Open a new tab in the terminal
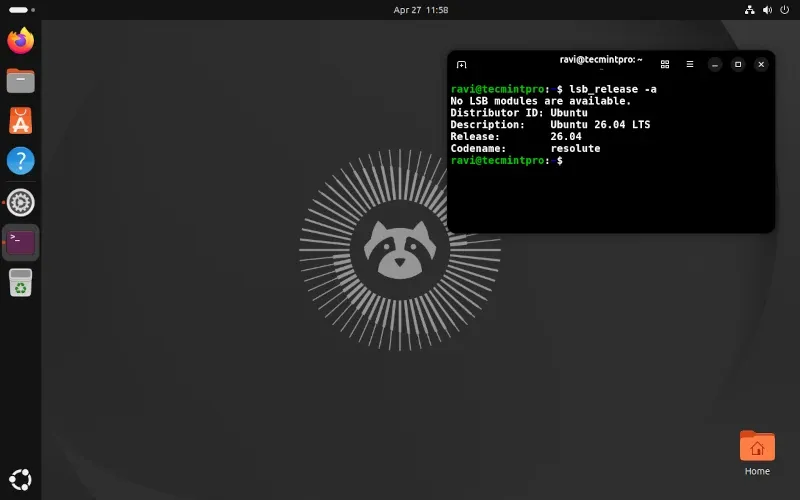This screenshot has width=800, height=500. pyautogui.click(x=461, y=64)
